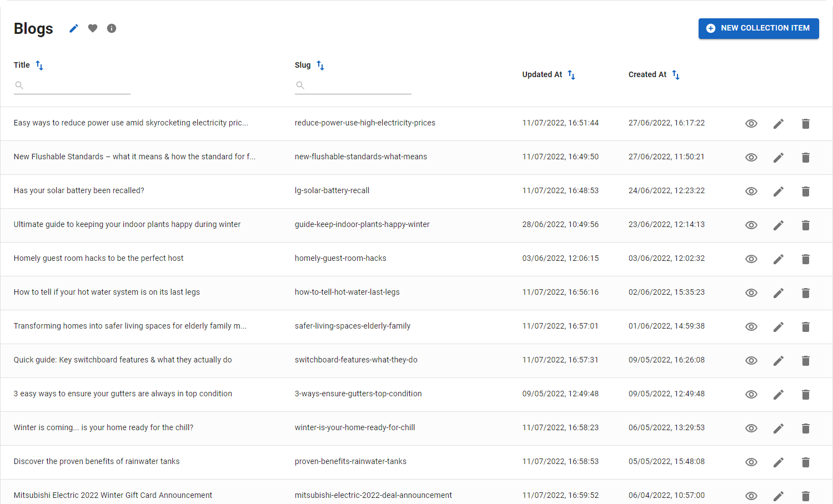The image size is (833, 504).
Task: View the 3-ways-ensure-gutters-top-condition item
Action: [x=751, y=394]
